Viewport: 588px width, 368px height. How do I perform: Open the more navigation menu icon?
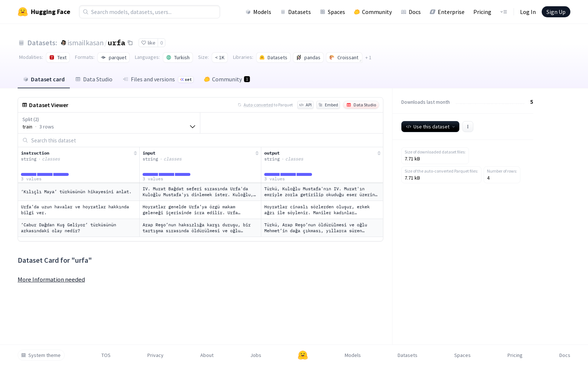pyautogui.click(x=503, y=12)
